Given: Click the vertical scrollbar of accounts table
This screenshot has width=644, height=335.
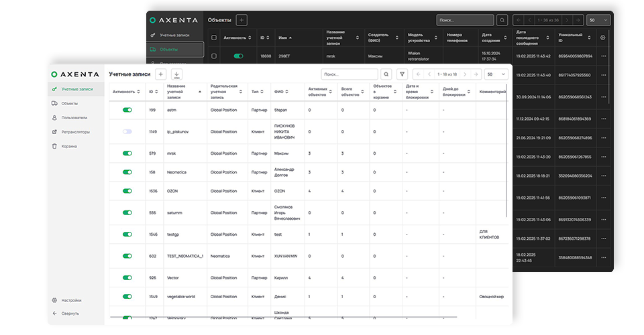Looking at the screenshot, I should (x=507, y=151).
